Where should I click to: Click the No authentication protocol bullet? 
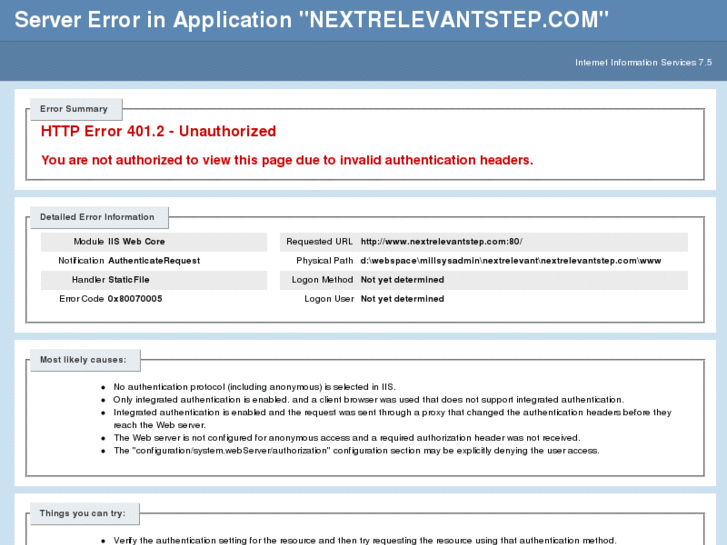point(254,387)
